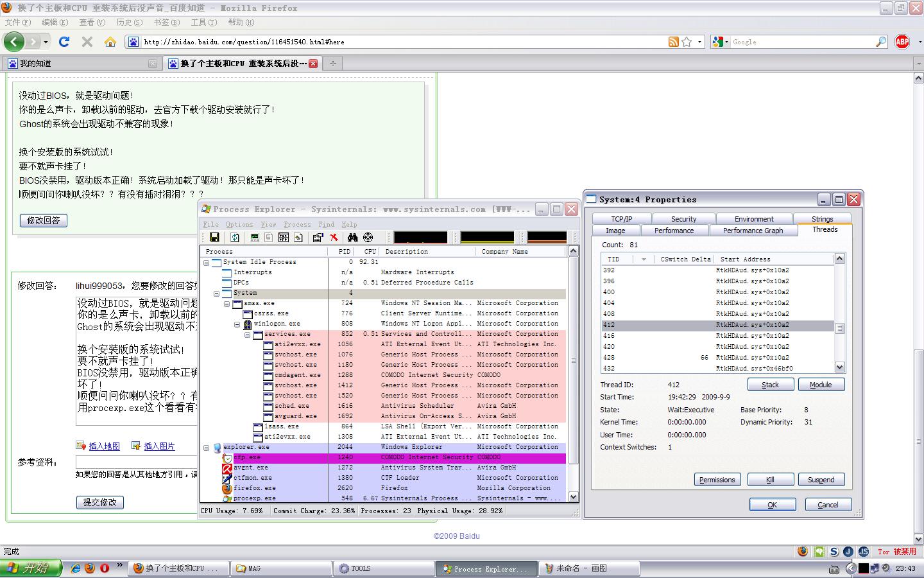Image resolution: width=924 pixels, height=578 pixels.
Task: Switch to Performance Graph tab
Action: pos(753,231)
